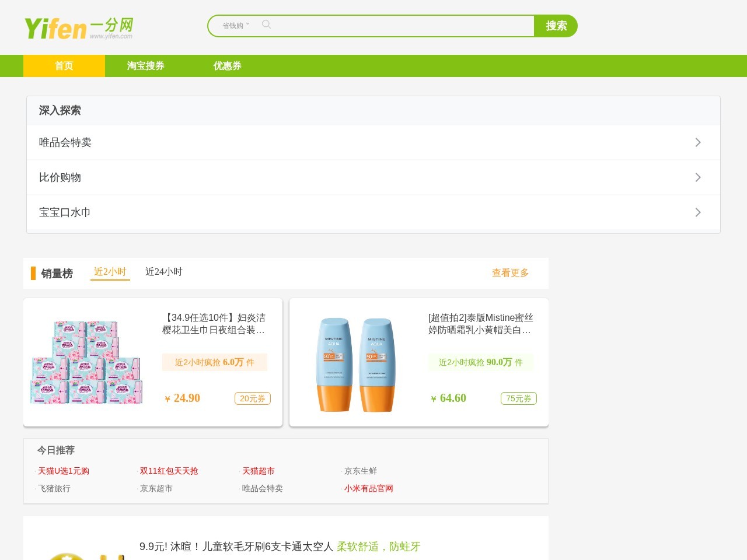This screenshot has width=747, height=560.
Task: Open the sanitary pad product image
Action: point(86,362)
